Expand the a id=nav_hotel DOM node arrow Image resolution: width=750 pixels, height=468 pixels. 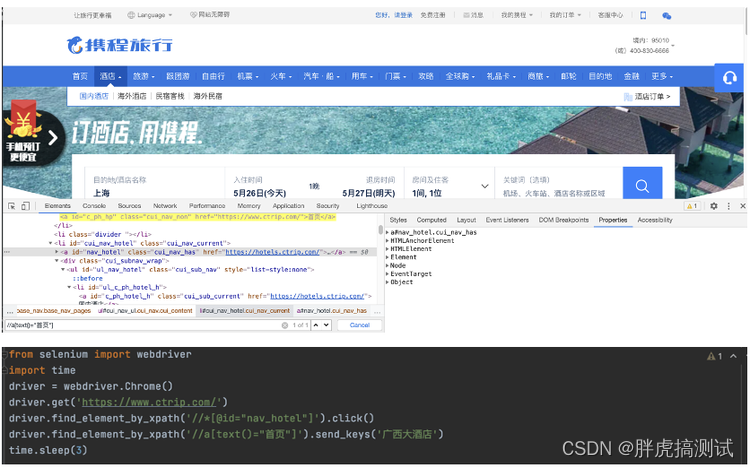click(x=56, y=252)
